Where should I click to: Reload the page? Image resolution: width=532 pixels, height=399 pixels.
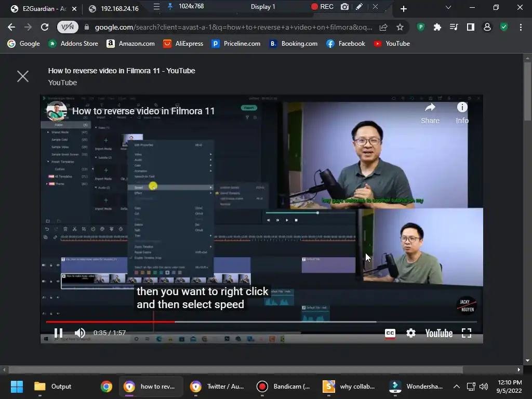point(45,27)
